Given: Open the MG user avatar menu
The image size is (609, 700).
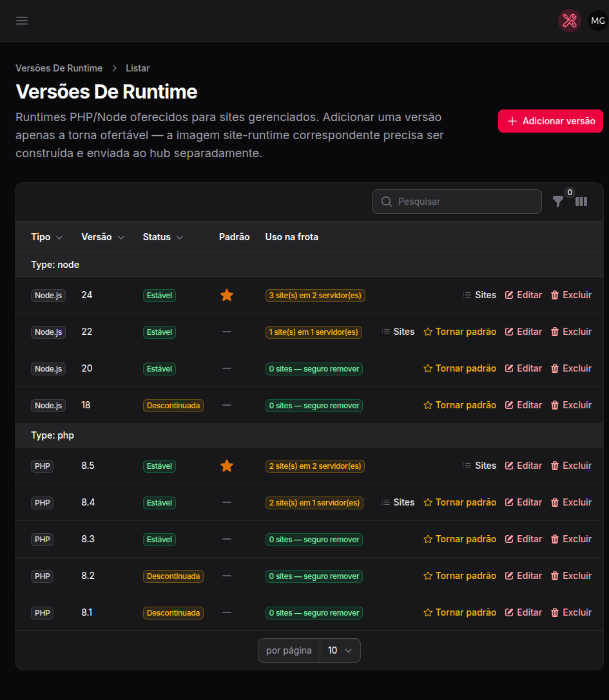Looking at the screenshot, I should [x=598, y=21].
